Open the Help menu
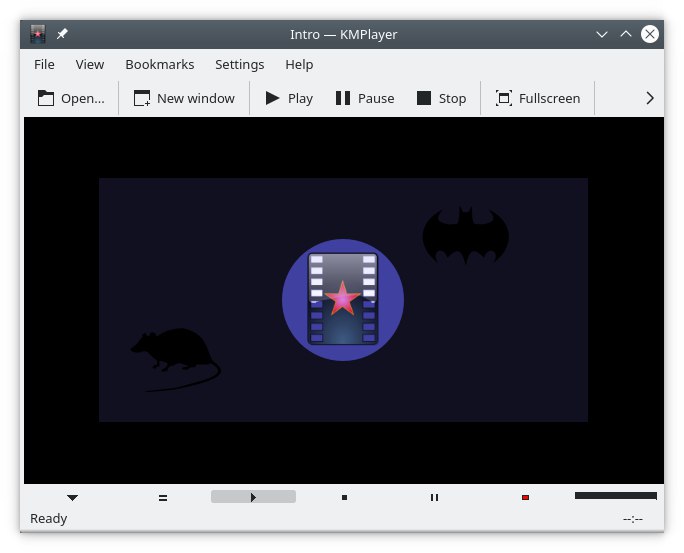Image resolution: width=684 pixels, height=553 pixels. 299,65
